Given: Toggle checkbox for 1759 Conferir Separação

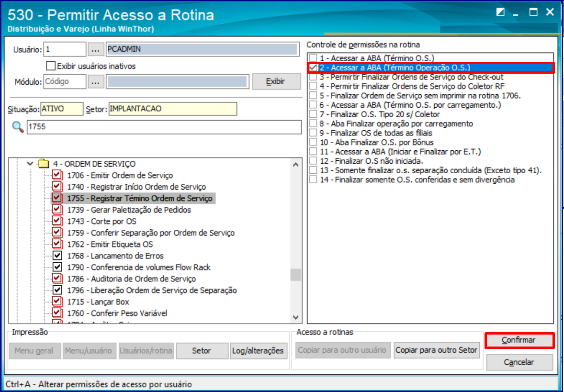Looking at the screenshot, I should (57, 233).
